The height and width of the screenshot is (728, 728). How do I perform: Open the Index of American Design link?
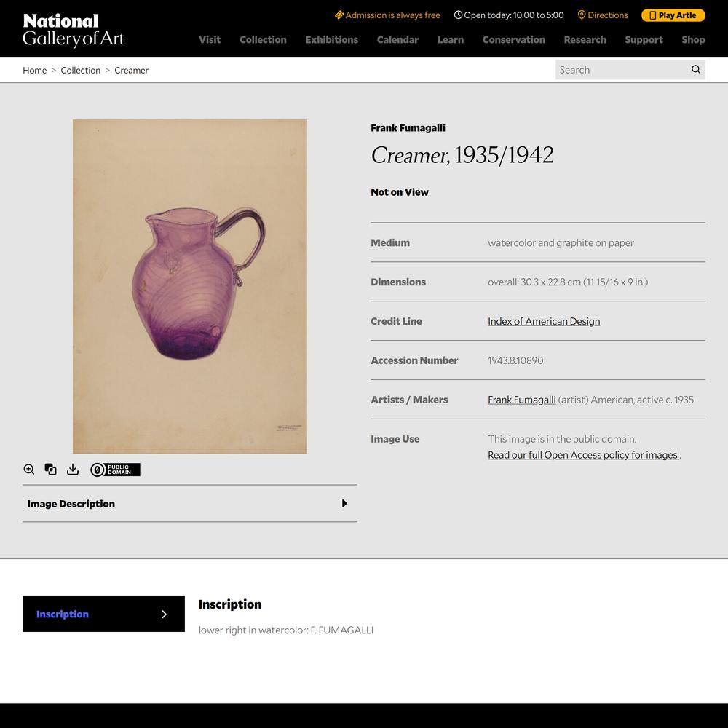click(x=544, y=321)
